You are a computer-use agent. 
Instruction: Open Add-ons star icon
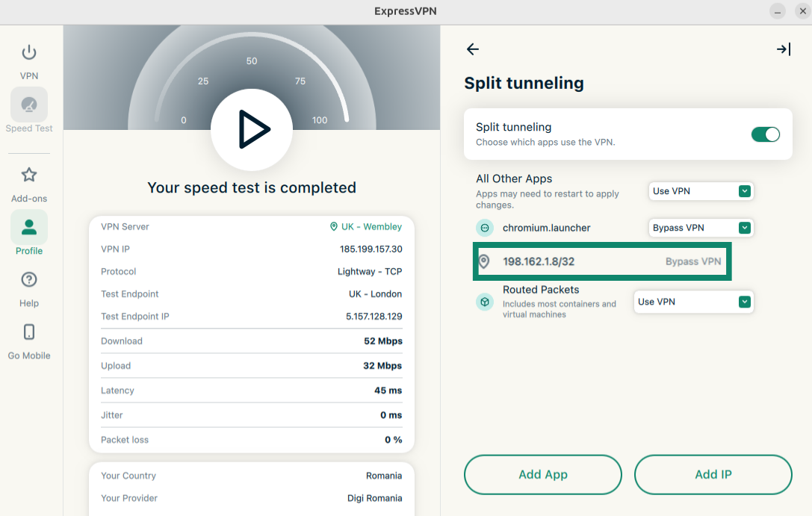(x=29, y=175)
